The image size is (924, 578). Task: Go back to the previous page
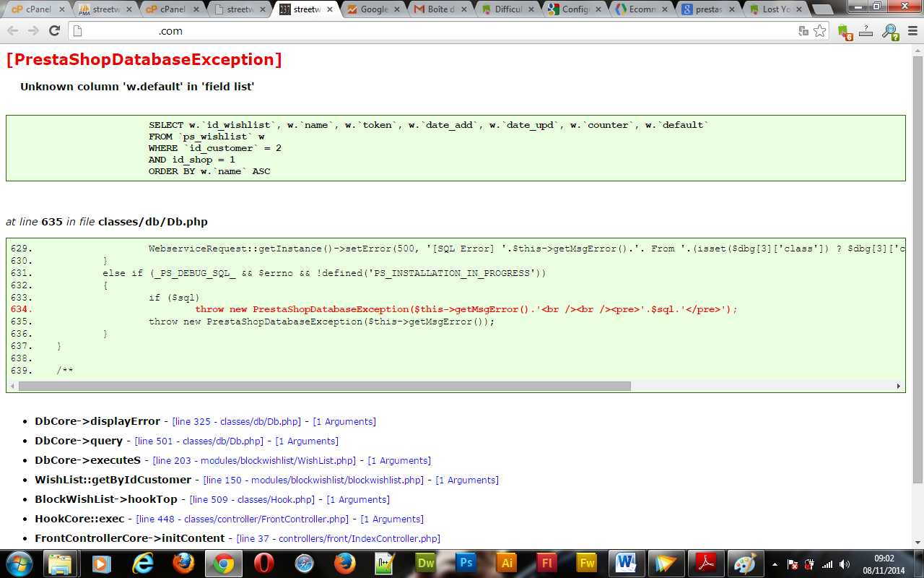[x=13, y=31]
